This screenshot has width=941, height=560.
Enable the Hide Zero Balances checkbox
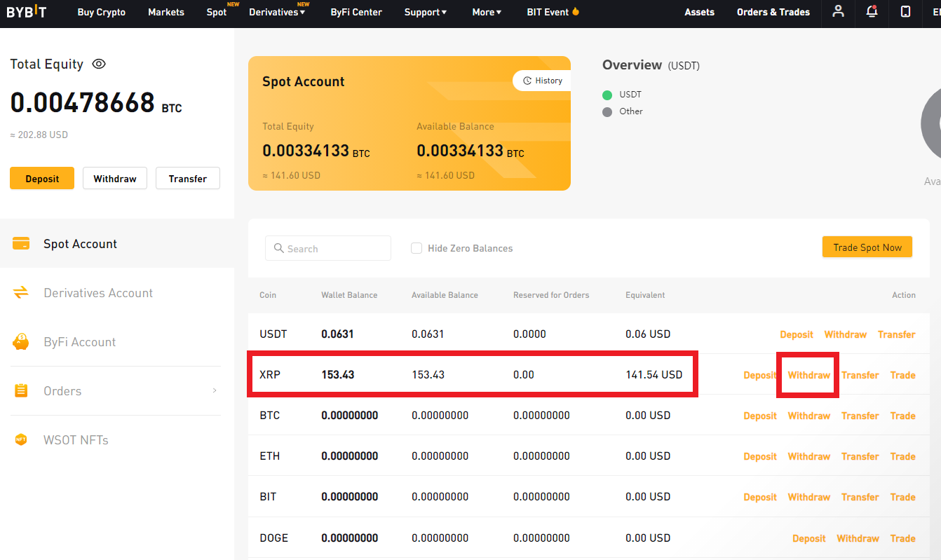pyautogui.click(x=417, y=248)
